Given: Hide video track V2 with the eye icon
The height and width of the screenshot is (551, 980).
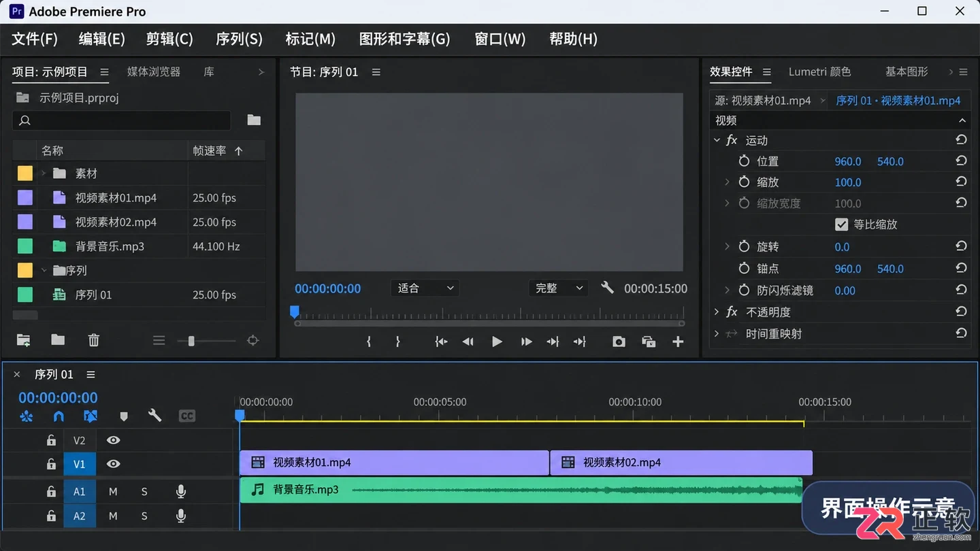Looking at the screenshot, I should click(x=113, y=440).
